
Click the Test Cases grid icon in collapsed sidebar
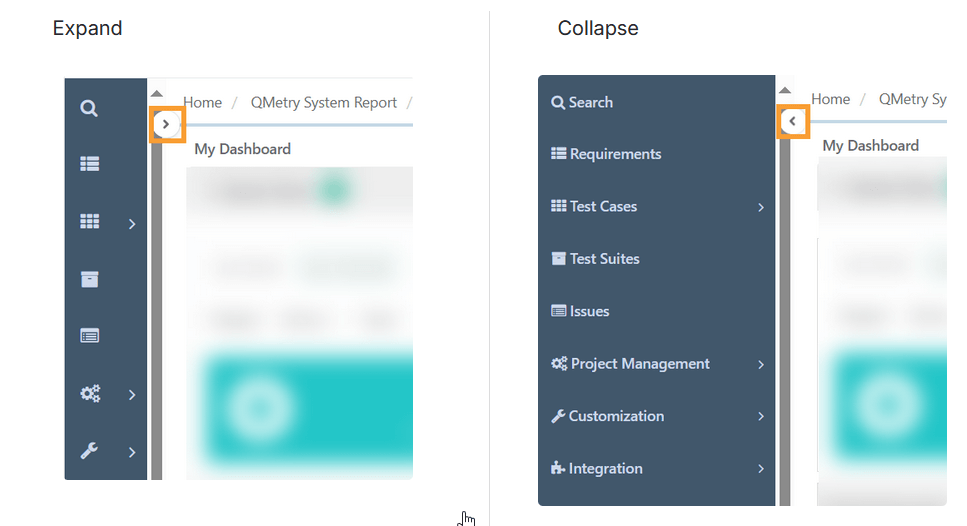(x=89, y=222)
